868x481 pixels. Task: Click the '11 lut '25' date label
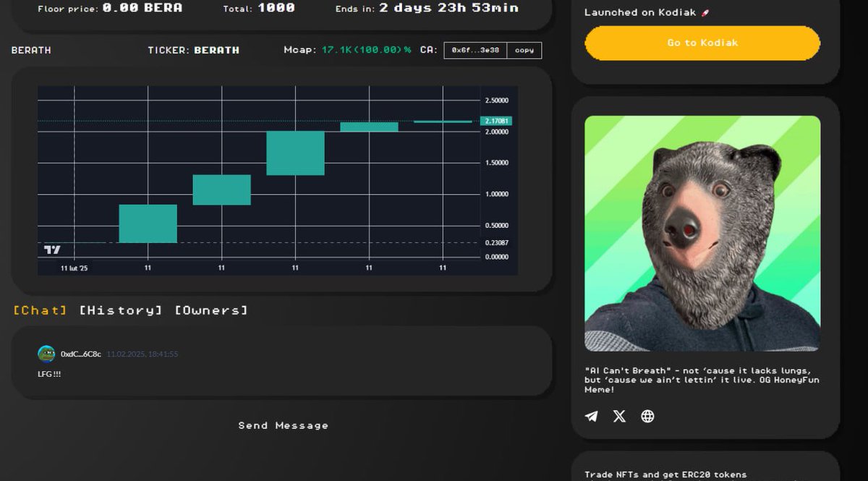pos(74,268)
